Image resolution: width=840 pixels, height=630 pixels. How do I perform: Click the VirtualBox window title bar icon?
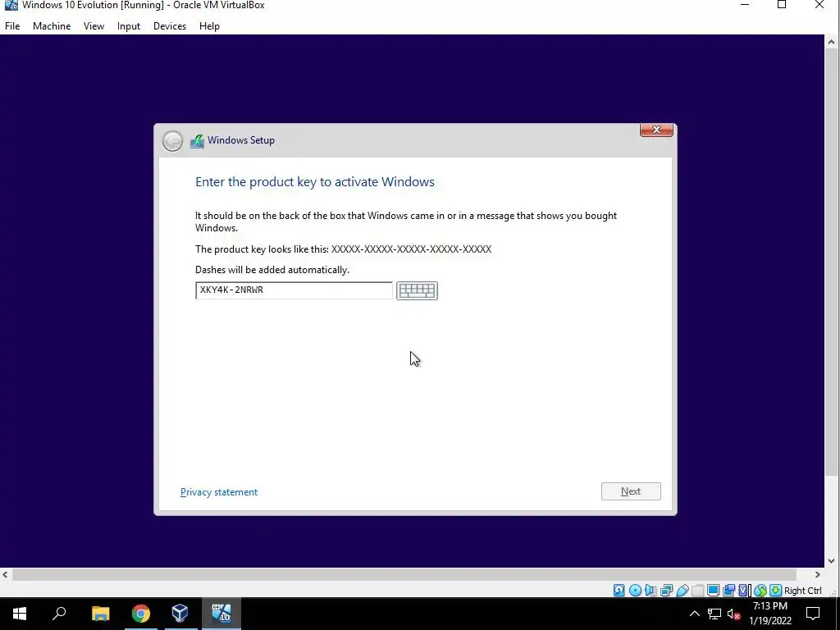11,6
